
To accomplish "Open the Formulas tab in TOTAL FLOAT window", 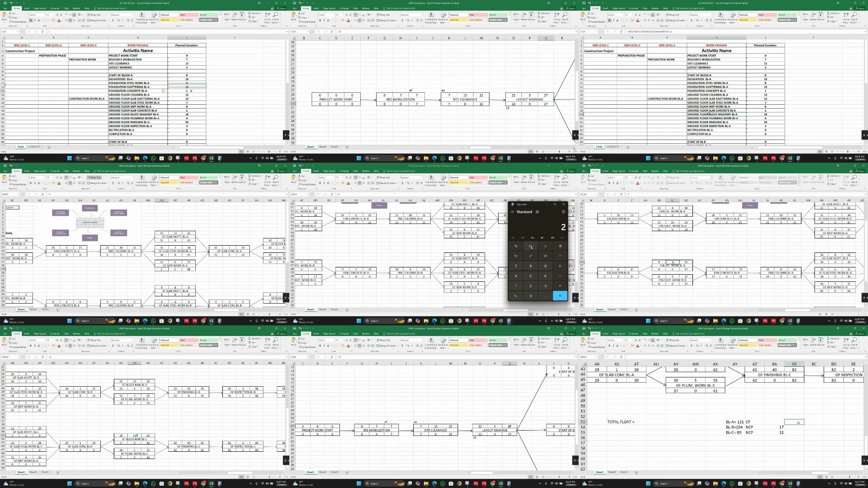I will [x=633, y=334].
